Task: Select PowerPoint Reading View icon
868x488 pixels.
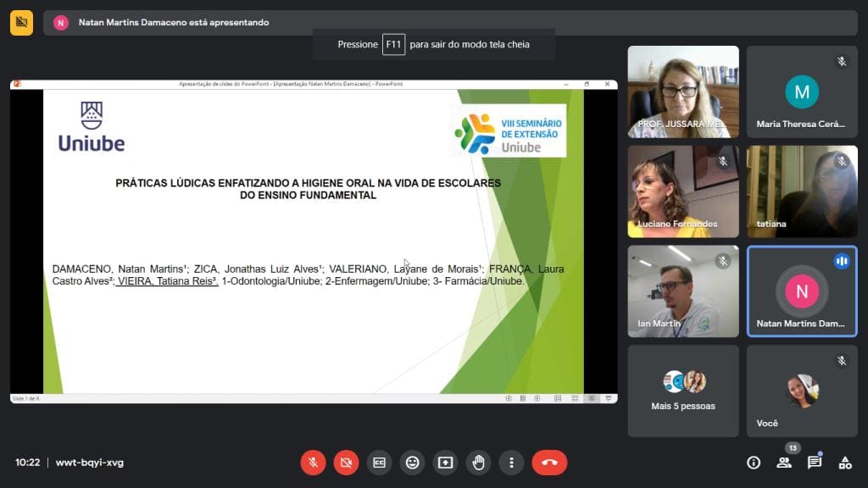Action: (x=592, y=398)
